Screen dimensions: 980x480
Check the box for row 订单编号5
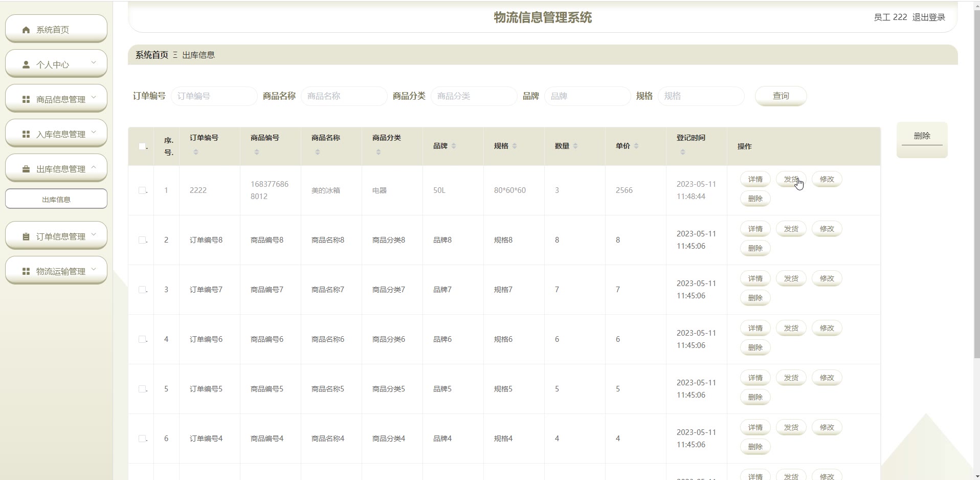point(142,389)
